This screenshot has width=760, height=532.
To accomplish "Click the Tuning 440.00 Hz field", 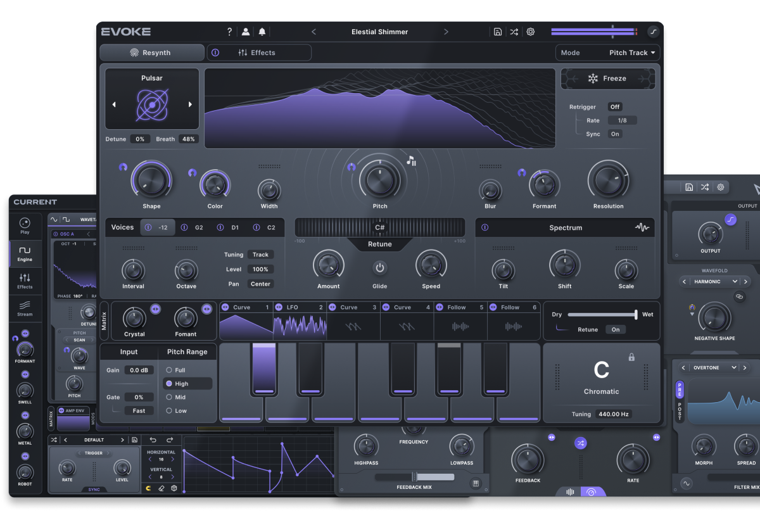I will coord(612,414).
